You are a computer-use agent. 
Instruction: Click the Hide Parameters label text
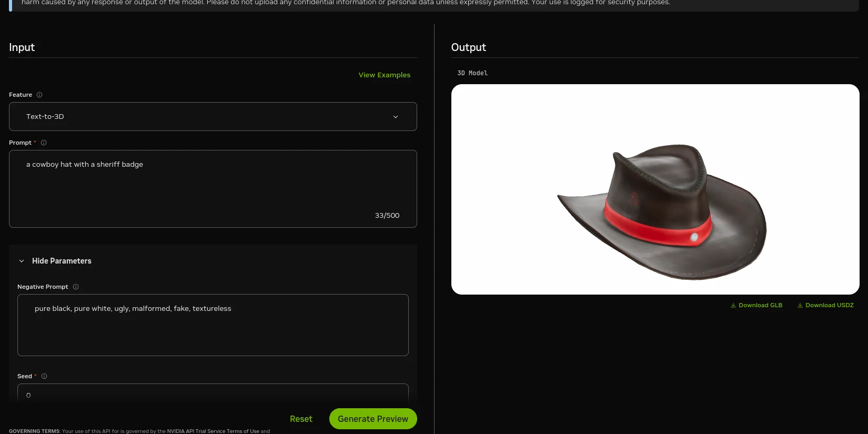(62, 261)
